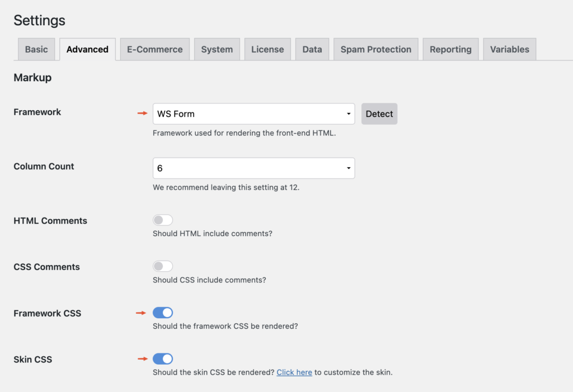Select the active Advanced tab
Screen dimensions: 573x392
[x=87, y=49]
